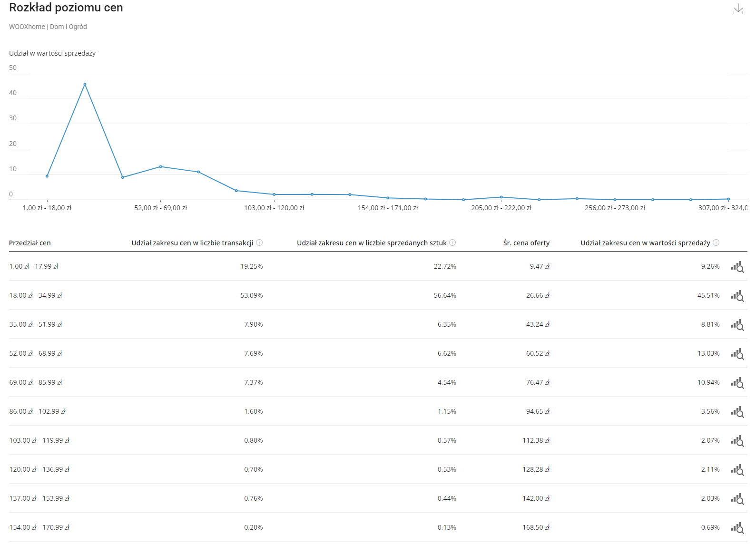The width and height of the screenshot is (756, 552).
Task: Show info tooltip for transaction count share
Action: point(259,242)
